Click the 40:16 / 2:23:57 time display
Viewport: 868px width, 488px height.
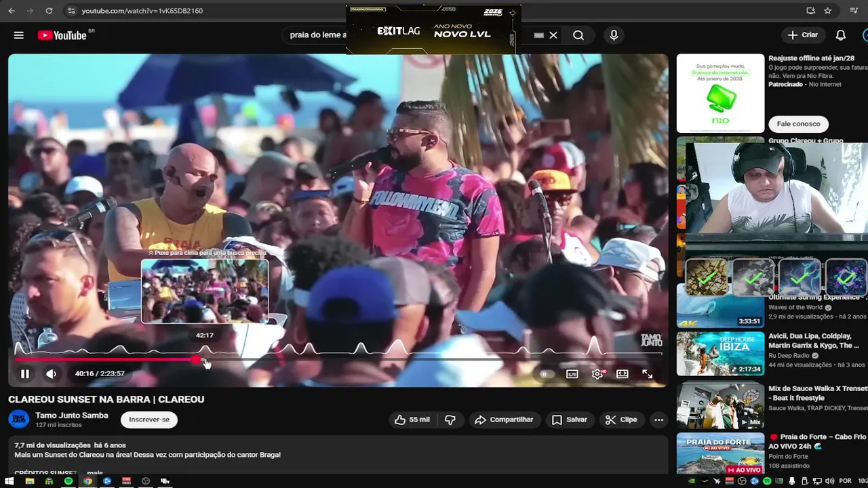tap(100, 373)
